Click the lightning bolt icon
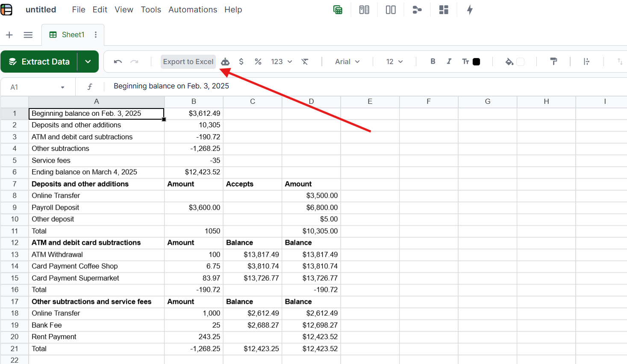This screenshot has height=364, width=627. coord(470,10)
